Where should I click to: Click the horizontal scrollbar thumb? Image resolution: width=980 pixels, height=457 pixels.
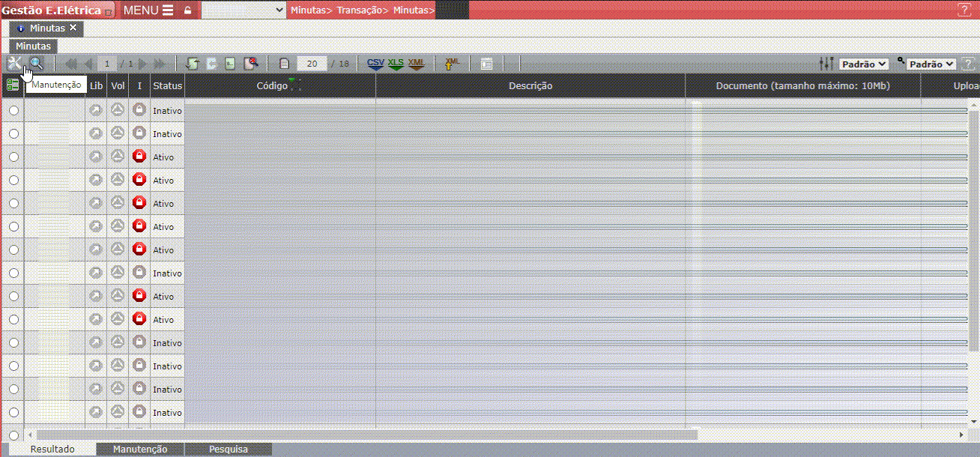coord(366,435)
